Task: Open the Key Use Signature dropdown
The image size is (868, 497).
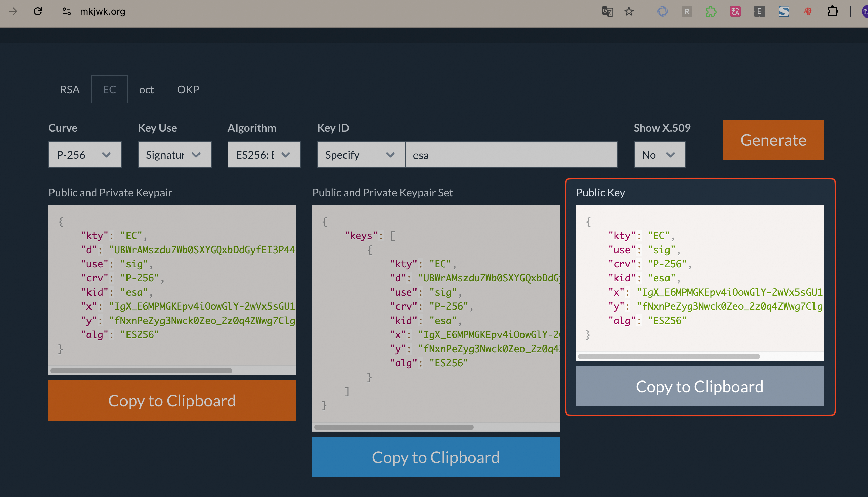Action: click(174, 155)
